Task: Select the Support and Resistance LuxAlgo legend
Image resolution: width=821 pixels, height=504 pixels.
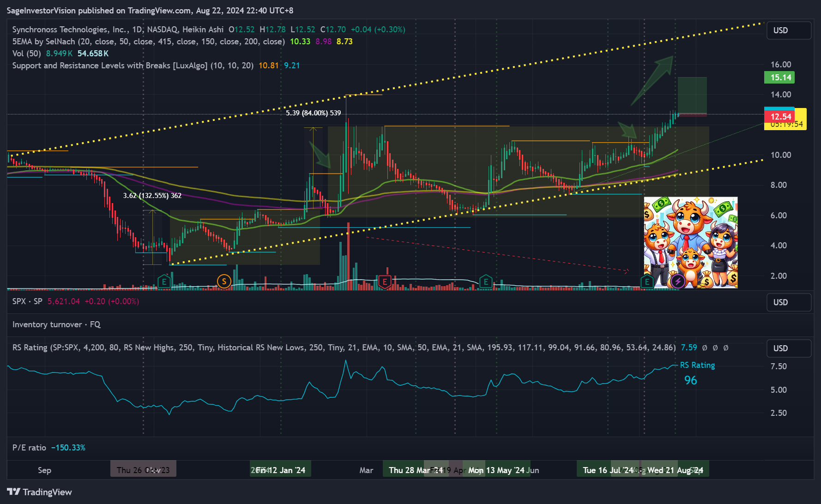Action: pos(133,66)
